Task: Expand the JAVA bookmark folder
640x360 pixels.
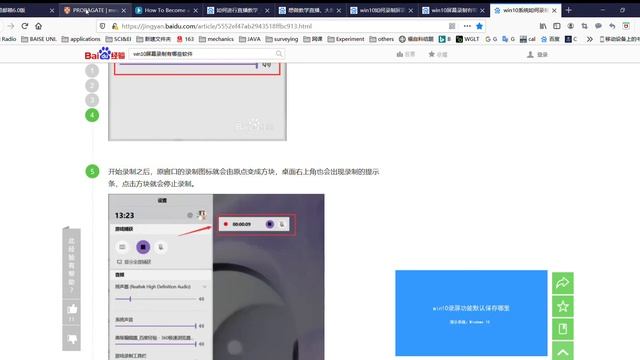Action: pos(250,39)
